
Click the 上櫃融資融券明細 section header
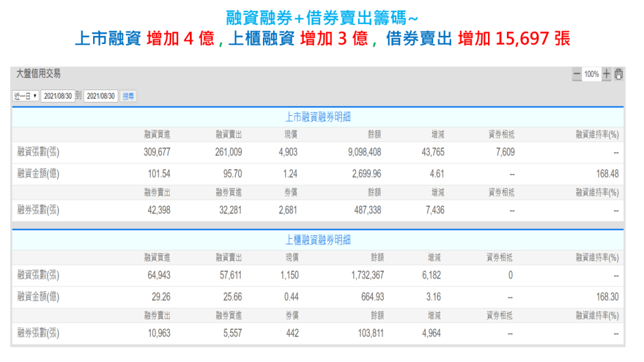click(x=318, y=240)
